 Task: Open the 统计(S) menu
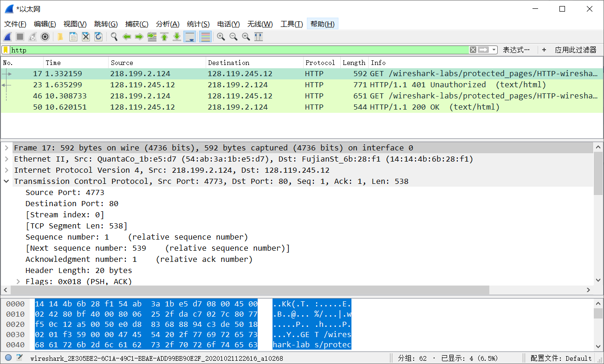(x=198, y=24)
